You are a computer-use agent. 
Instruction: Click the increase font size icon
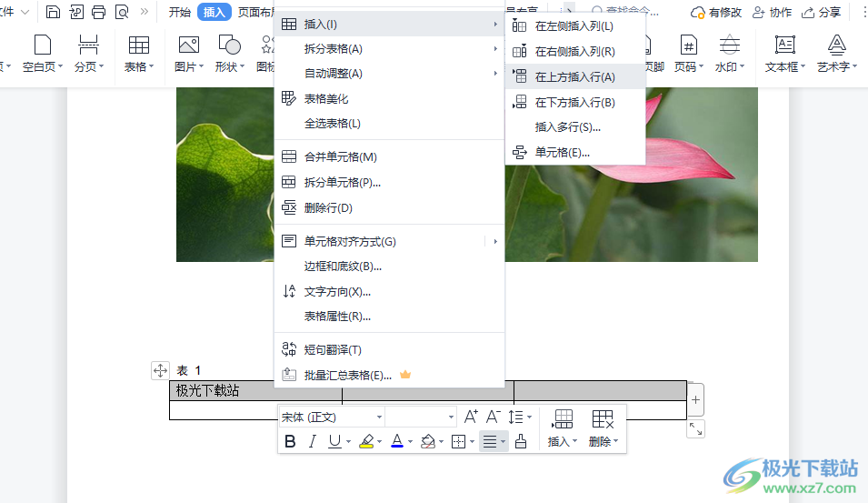tap(471, 417)
